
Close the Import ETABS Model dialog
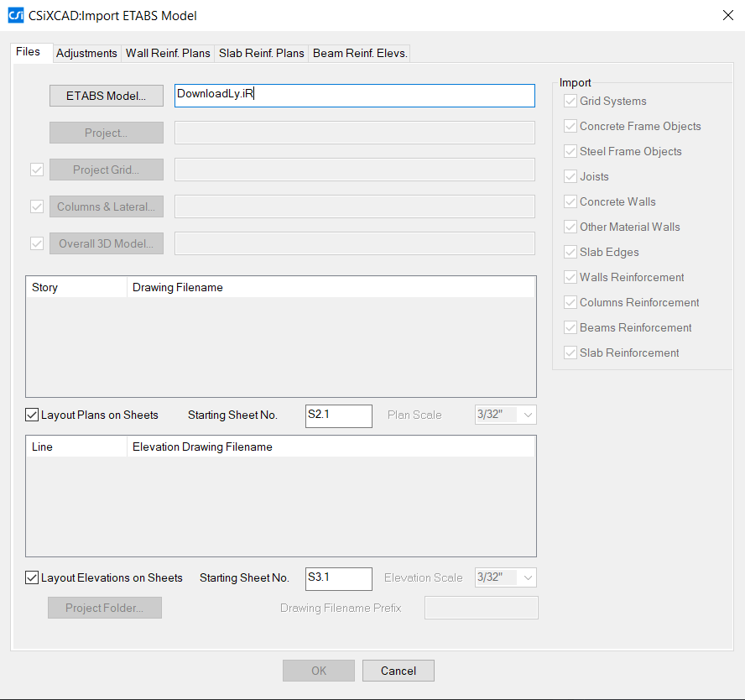727,15
